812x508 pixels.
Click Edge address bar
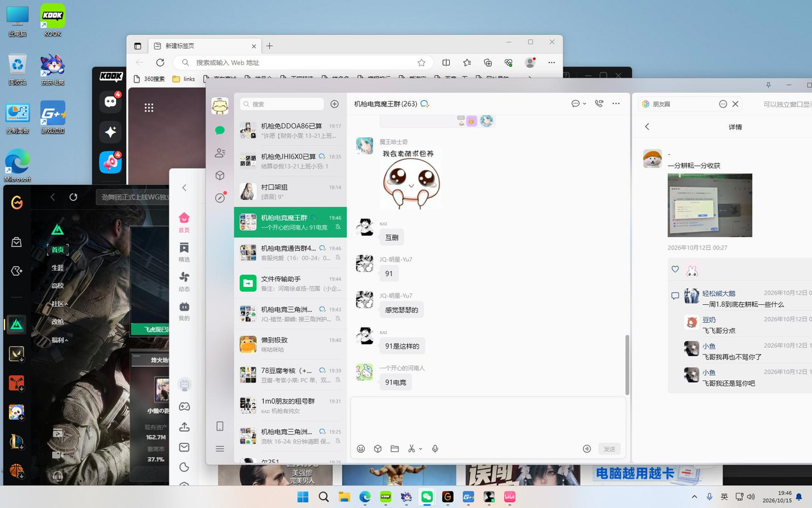(x=303, y=62)
